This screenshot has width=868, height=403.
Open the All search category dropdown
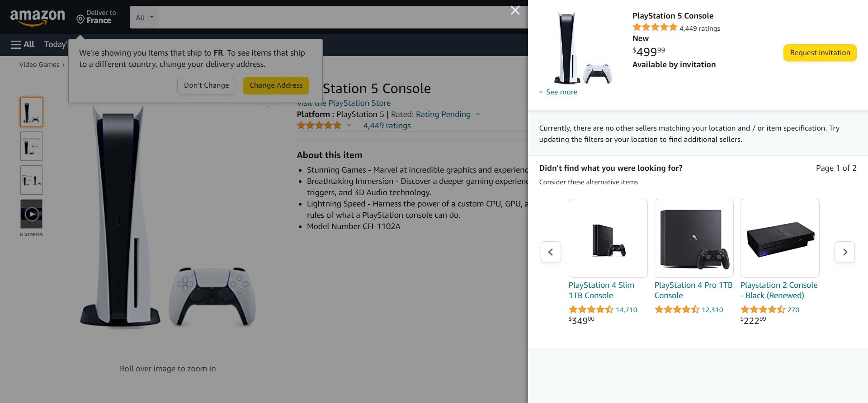[x=145, y=18]
